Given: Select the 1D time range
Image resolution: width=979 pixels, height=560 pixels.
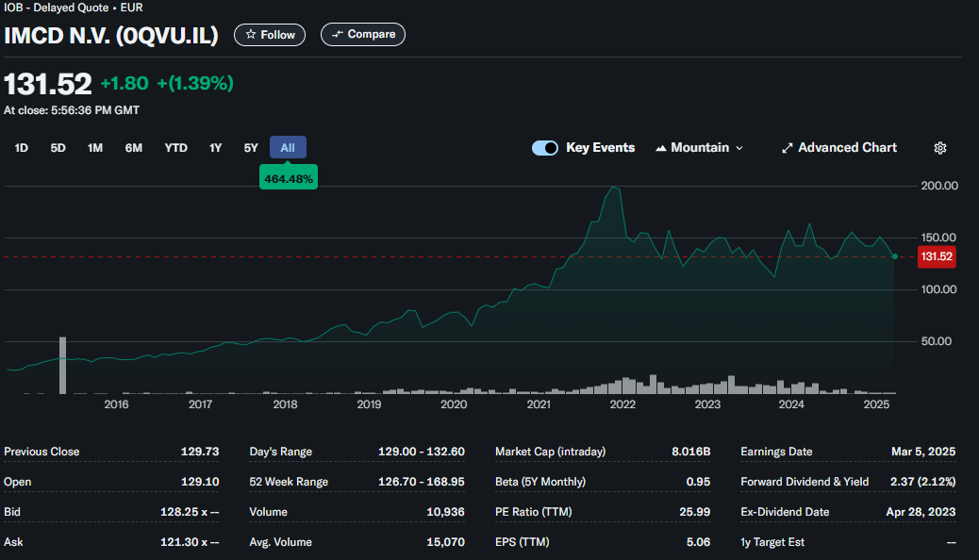Looking at the screenshot, I should 22,148.
